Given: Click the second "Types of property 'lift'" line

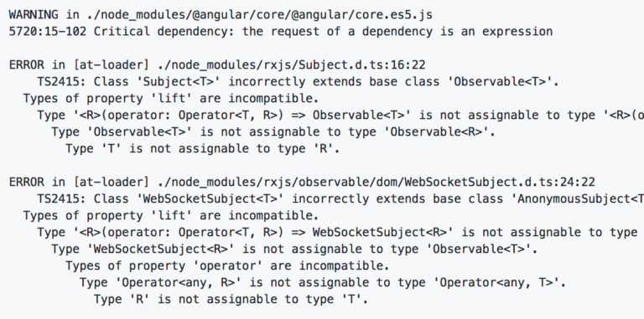Looking at the screenshot, I should 171,215.
